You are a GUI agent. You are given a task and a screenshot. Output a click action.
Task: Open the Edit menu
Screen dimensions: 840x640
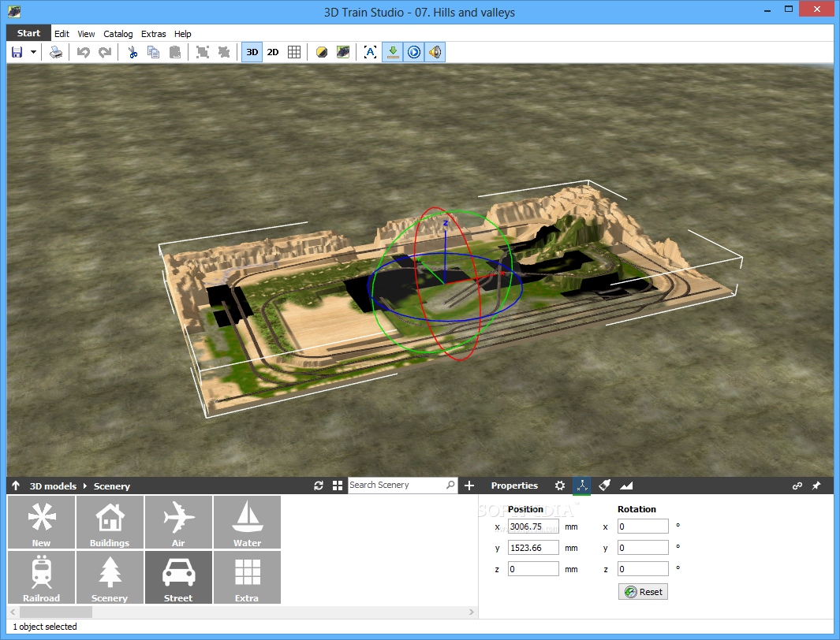[x=62, y=34]
